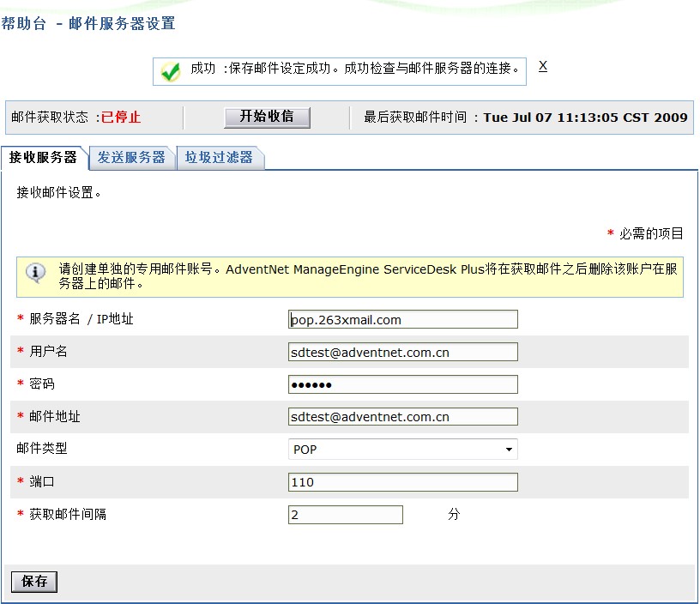Click the 用户名 username input field
Viewport: 700px width, 604px height.
coord(403,351)
